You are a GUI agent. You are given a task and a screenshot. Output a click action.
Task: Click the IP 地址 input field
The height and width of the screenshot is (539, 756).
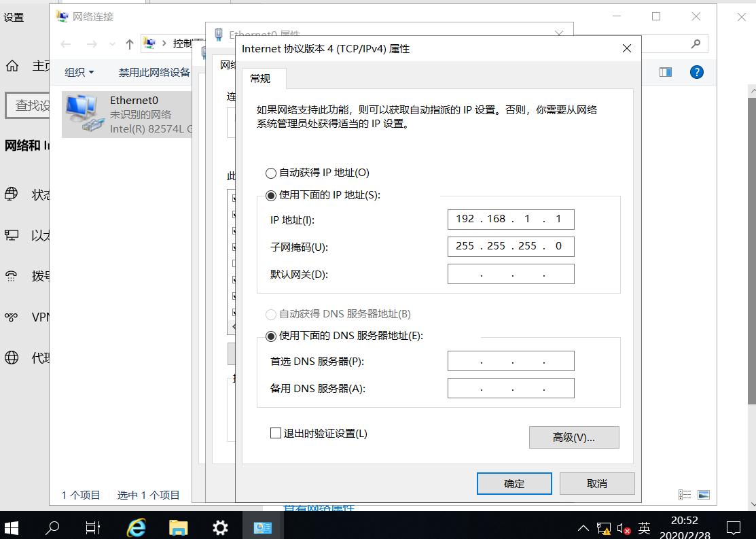tap(510, 219)
